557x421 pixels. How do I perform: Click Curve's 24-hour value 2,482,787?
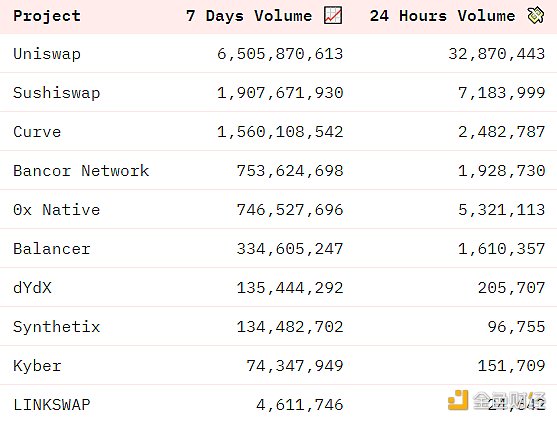[502, 133]
